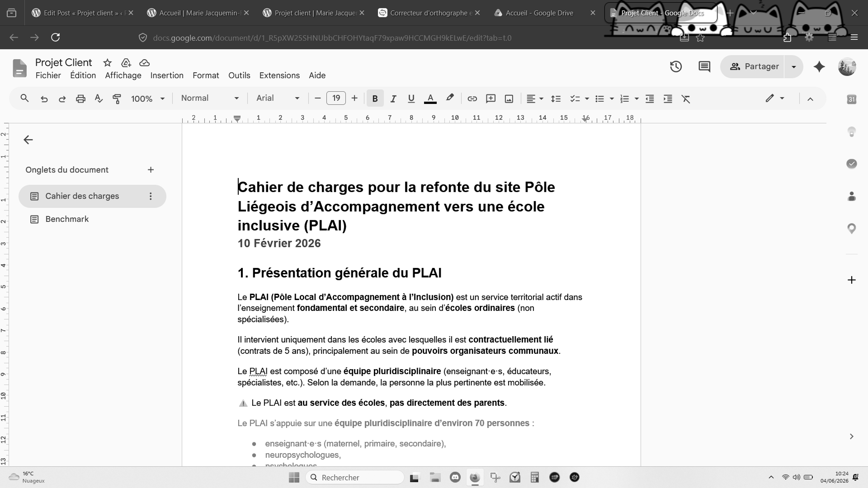This screenshot has height=488, width=868.
Task: Print the document
Action: [x=80, y=99]
